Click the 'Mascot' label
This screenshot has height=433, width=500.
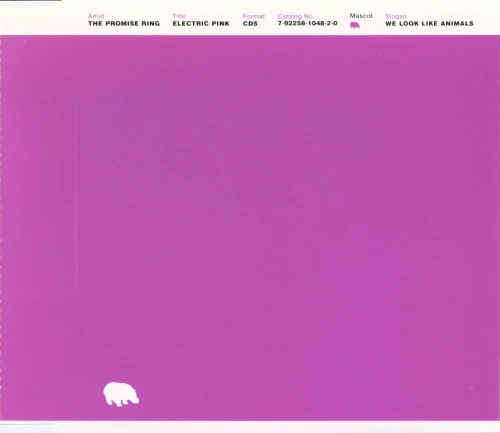coord(361,16)
